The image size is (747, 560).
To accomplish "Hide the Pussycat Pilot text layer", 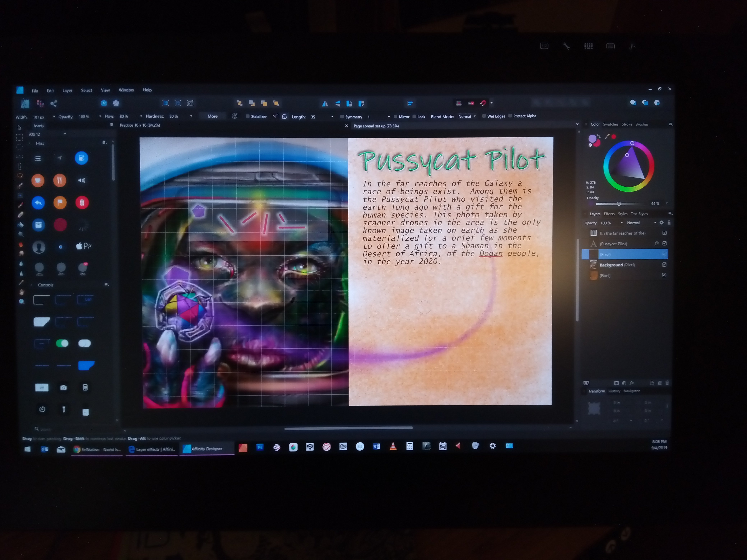I will coord(664,243).
